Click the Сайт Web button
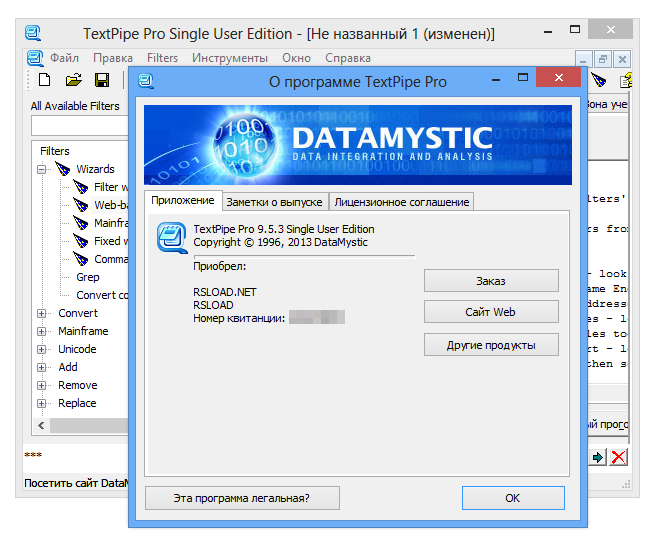The height and width of the screenshot is (560, 671). pos(491,312)
